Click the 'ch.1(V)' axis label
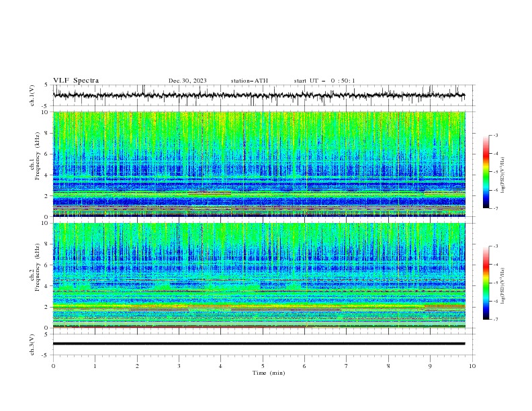 (32, 95)
